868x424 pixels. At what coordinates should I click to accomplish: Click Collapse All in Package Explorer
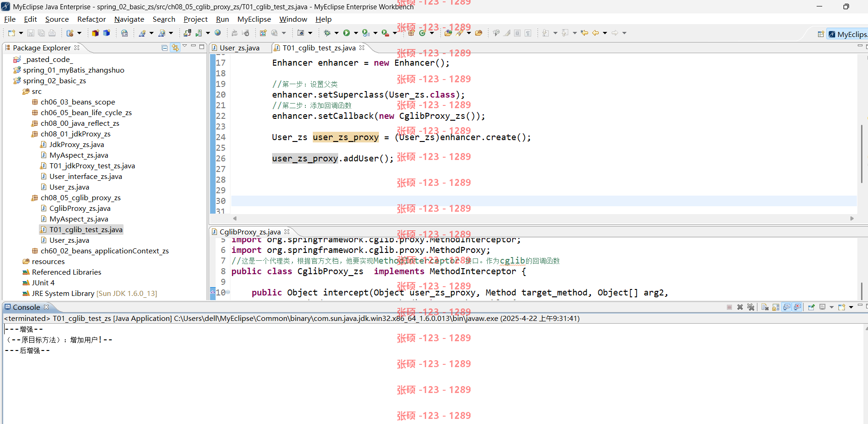[x=164, y=48]
